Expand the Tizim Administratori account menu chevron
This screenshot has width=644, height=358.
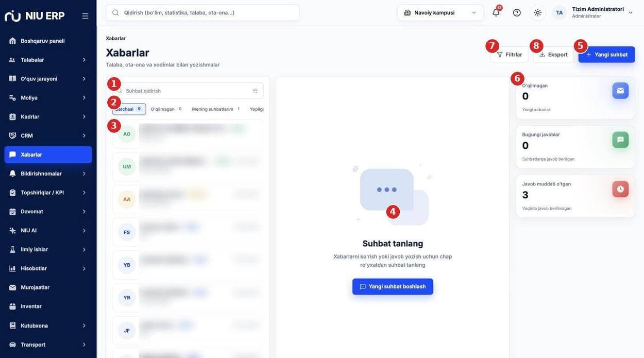pyautogui.click(x=630, y=12)
